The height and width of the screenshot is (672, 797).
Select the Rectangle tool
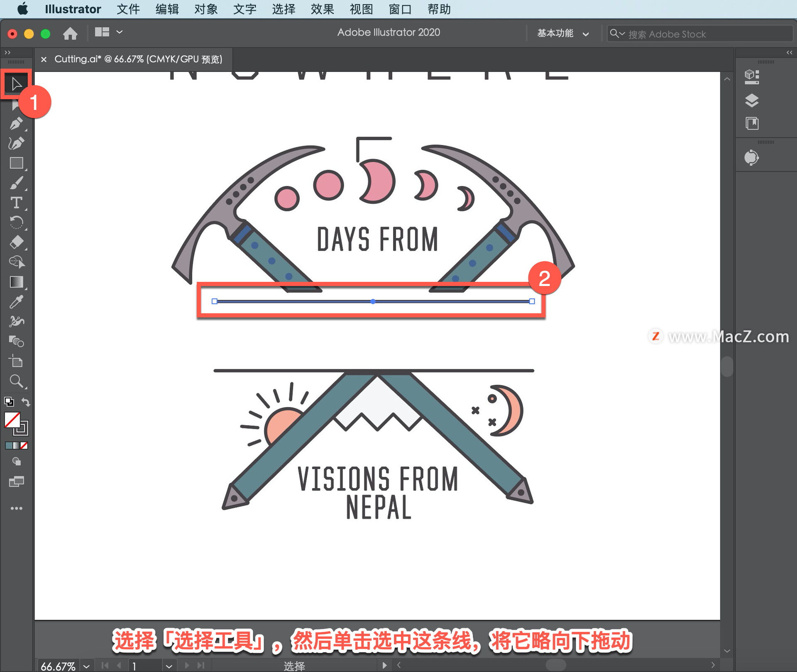click(16, 163)
